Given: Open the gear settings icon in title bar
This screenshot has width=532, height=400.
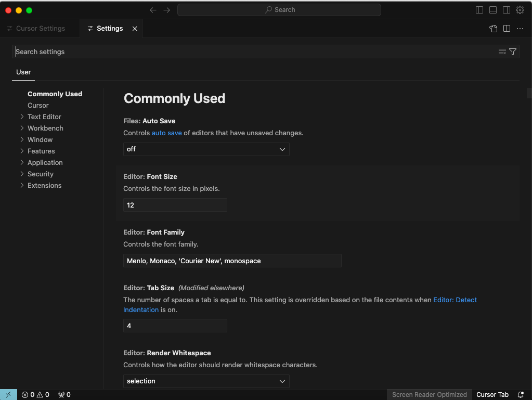Looking at the screenshot, I should 520,10.
